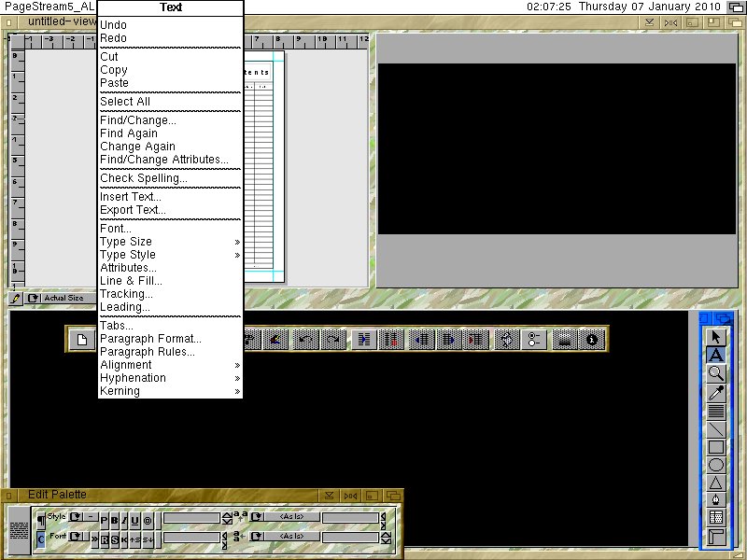Toggle Bold in Edit Palette
This screenshot has height=560, width=747.
[x=114, y=520]
